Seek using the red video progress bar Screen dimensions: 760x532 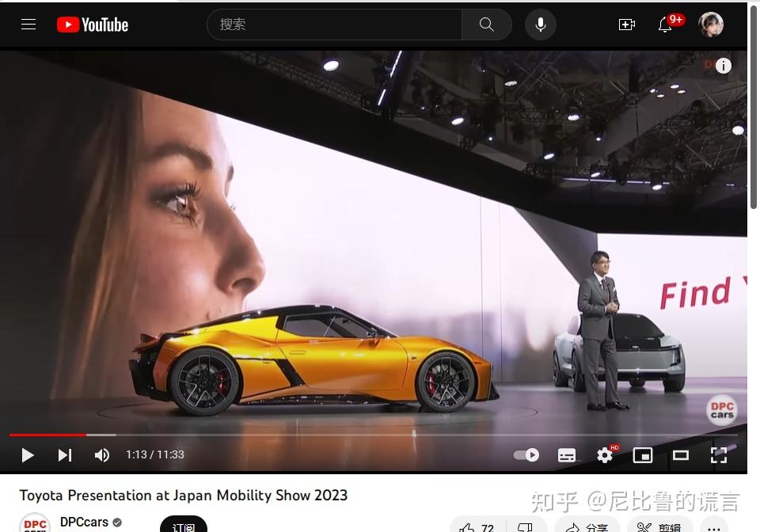coord(373,435)
